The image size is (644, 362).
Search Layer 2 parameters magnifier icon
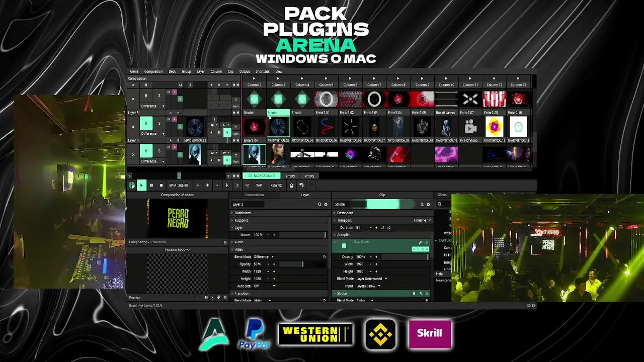(319, 205)
